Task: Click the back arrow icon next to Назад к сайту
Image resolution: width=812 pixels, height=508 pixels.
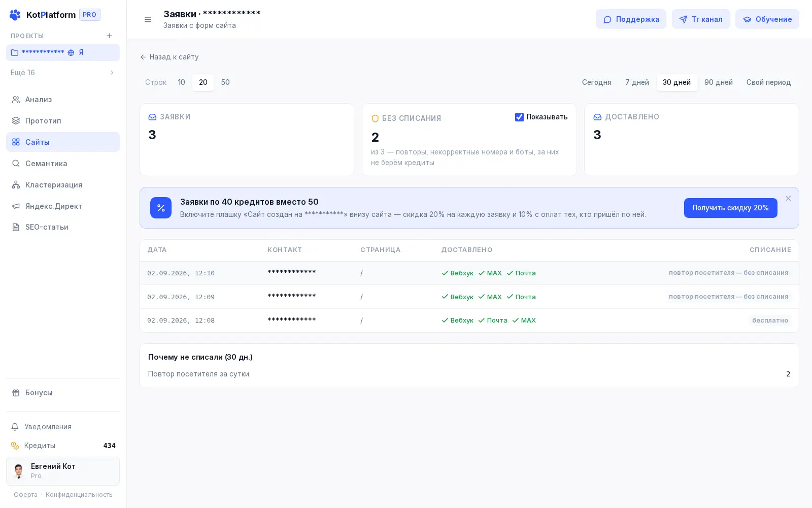Action: tap(143, 57)
